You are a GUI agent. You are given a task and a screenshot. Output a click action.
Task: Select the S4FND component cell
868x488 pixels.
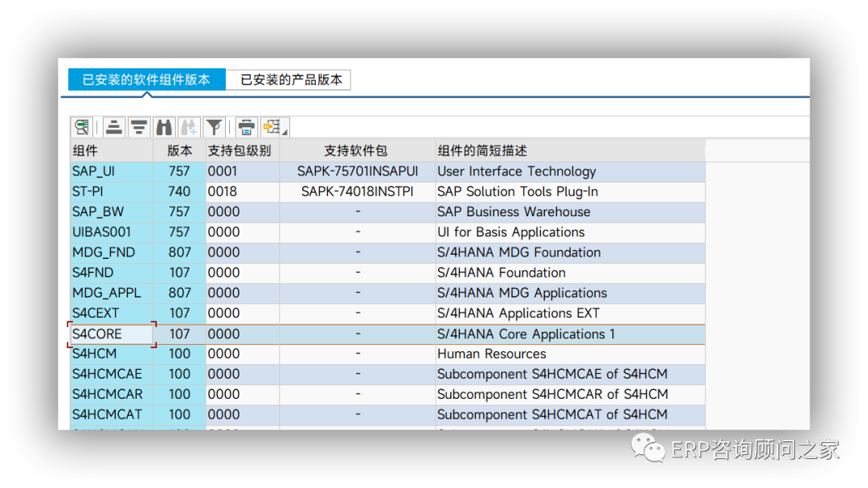pyautogui.click(x=112, y=273)
